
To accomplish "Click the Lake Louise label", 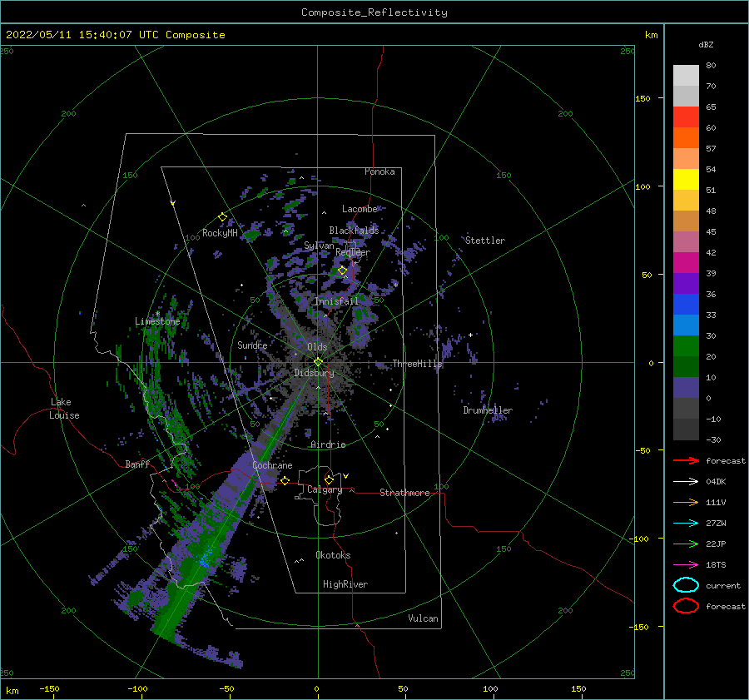I will [64, 409].
